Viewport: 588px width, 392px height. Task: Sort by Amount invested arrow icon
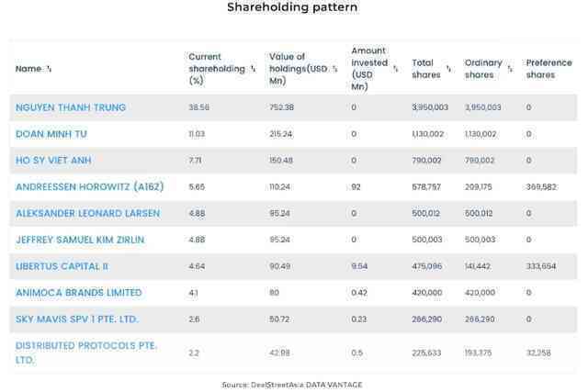click(x=395, y=69)
